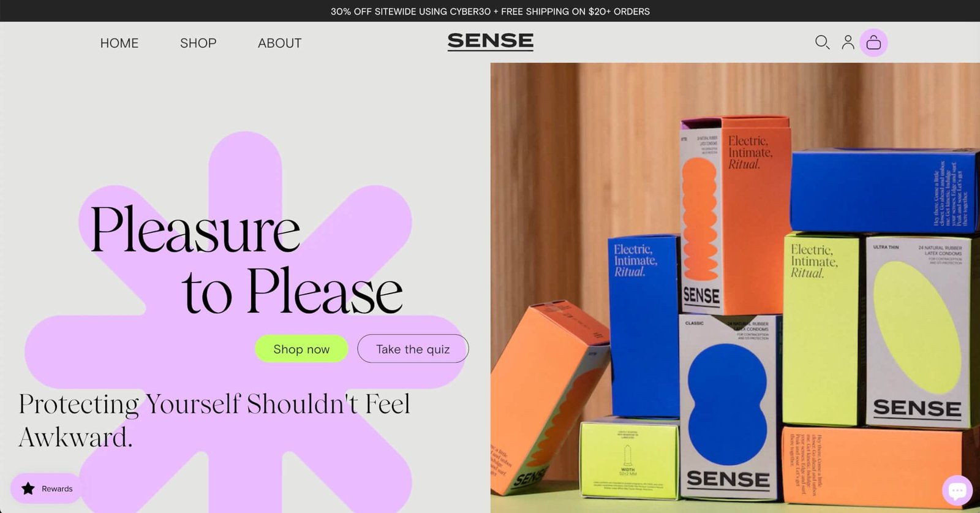The image size is (980, 513).
Task: Click the star icon in Rewards badge
Action: [x=28, y=488]
